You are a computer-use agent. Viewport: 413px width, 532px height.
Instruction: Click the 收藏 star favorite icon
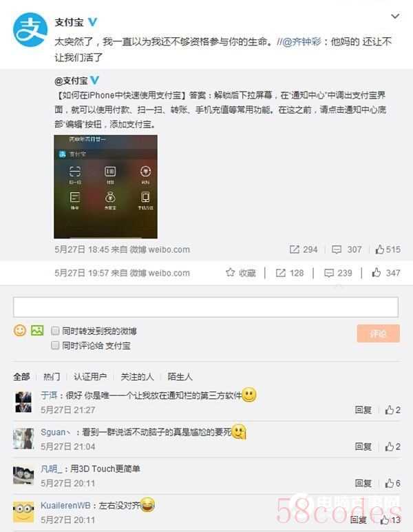click(231, 272)
